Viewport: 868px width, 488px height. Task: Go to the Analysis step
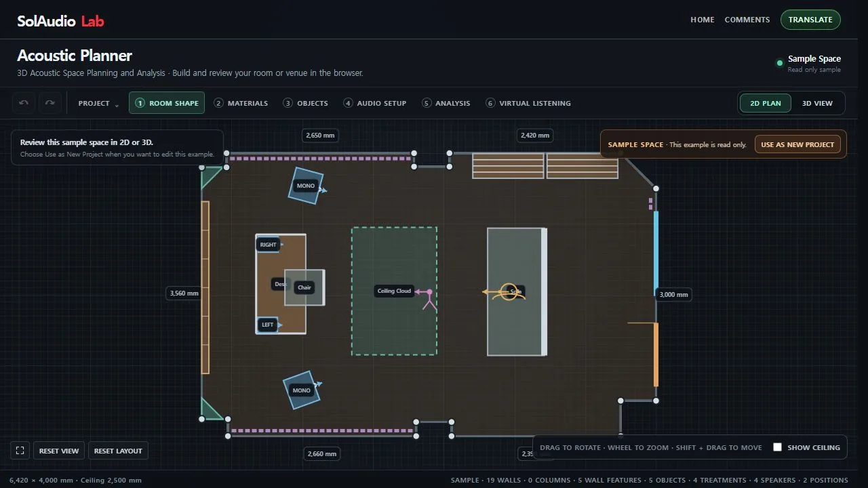pos(446,103)
